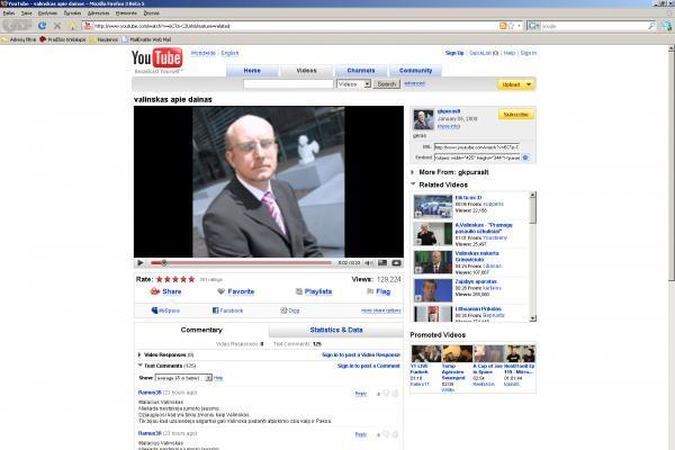Open the Upload button dropdown arrow

point(529,84)
